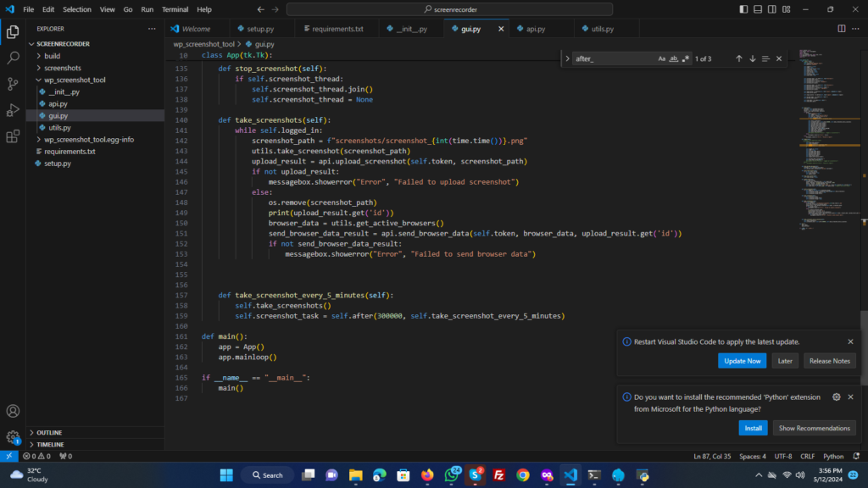Viewport: 868px width, 488px height.
Task: Toggle Match Case in find widget
Action: point(662,58)
